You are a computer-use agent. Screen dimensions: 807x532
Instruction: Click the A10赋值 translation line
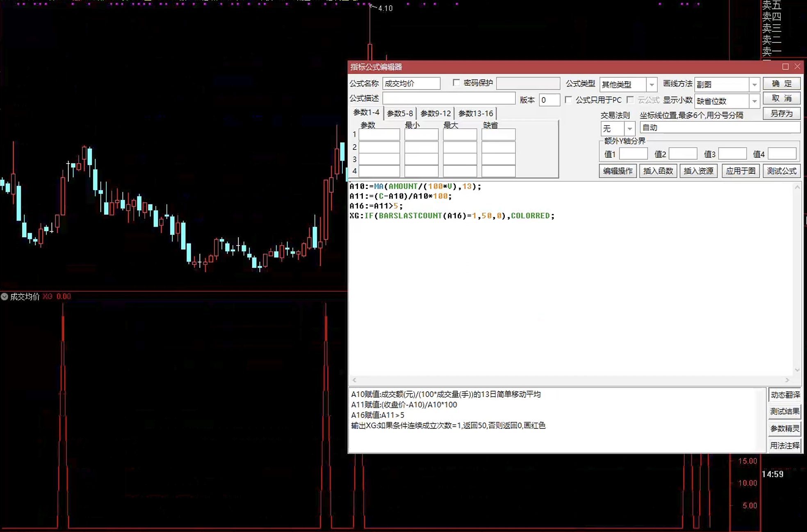(446, 394)
